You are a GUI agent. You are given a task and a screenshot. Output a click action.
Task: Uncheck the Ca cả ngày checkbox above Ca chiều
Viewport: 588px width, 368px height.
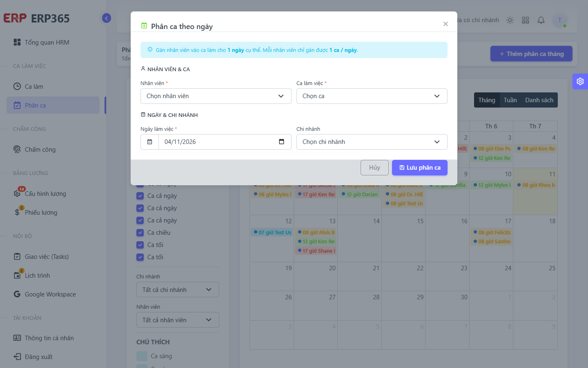140,220
